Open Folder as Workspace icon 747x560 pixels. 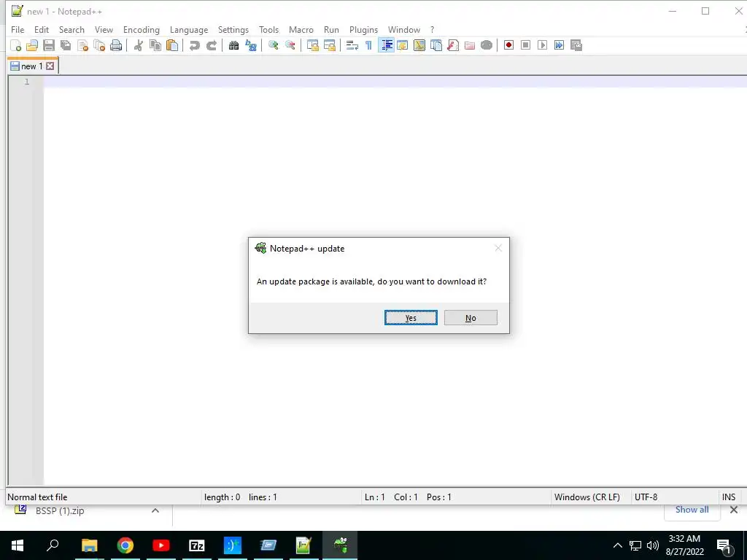pos(470,45)
